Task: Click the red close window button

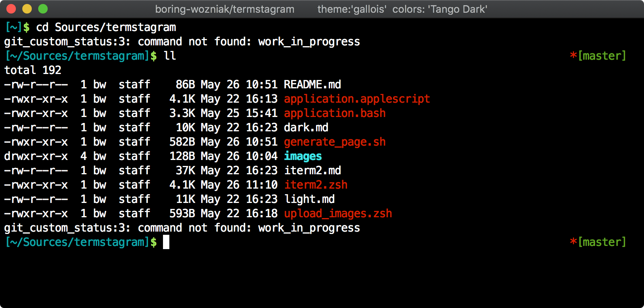Action: point(11,9)
